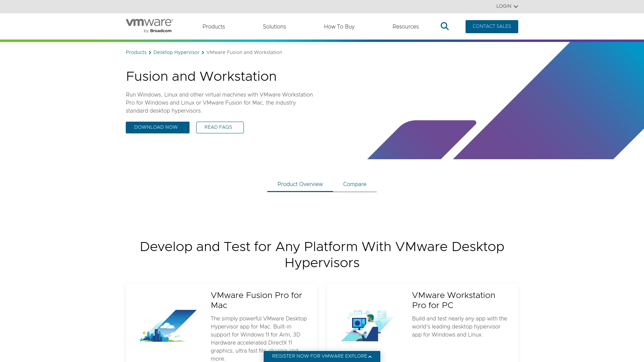This screenshot has width=644, height=362.
Task: Go to Products breadcrumb link
Action: tap(136, 52)
